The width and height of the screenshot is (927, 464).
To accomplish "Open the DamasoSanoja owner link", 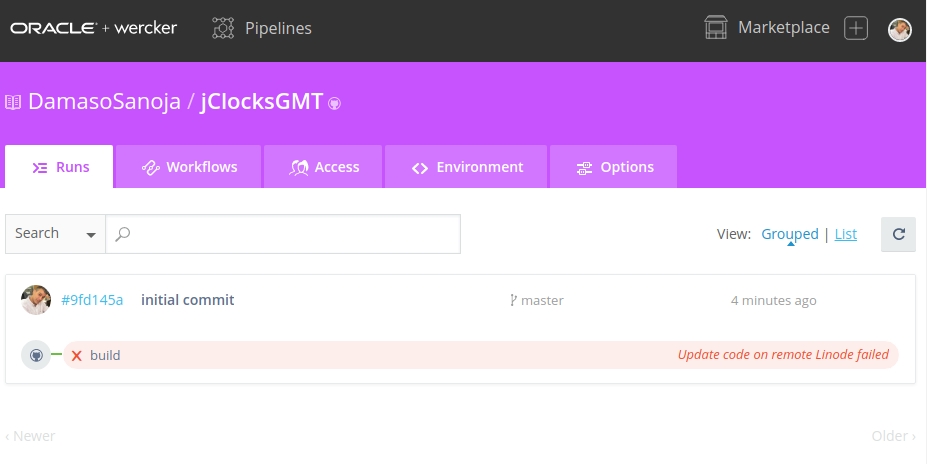I will click(x=104, y=102).
